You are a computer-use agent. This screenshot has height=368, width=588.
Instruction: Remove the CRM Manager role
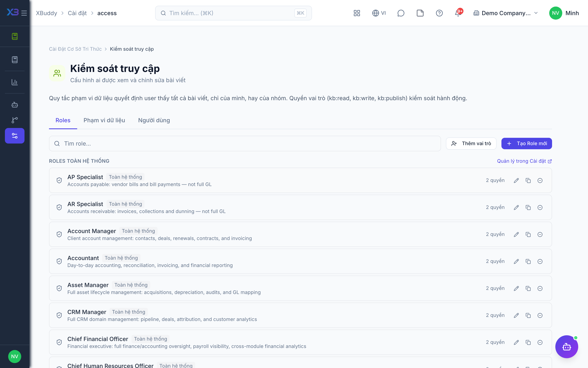(540, 315)
